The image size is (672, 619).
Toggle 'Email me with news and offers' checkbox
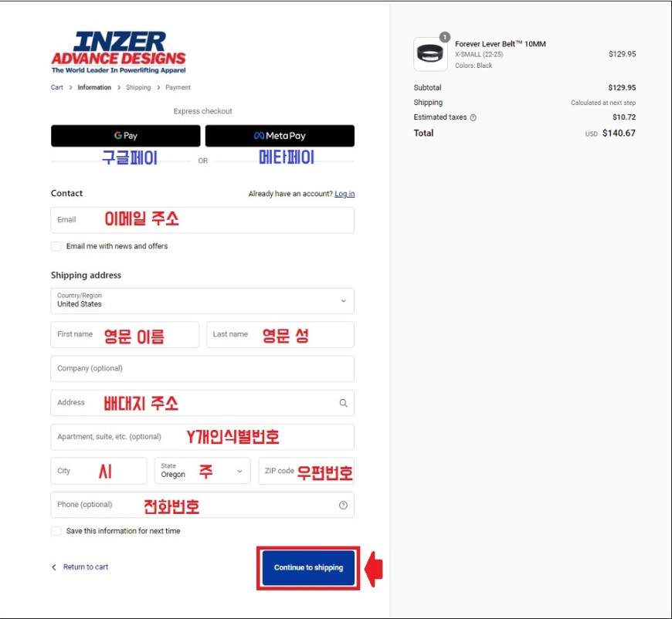click(x=56, y=246)
